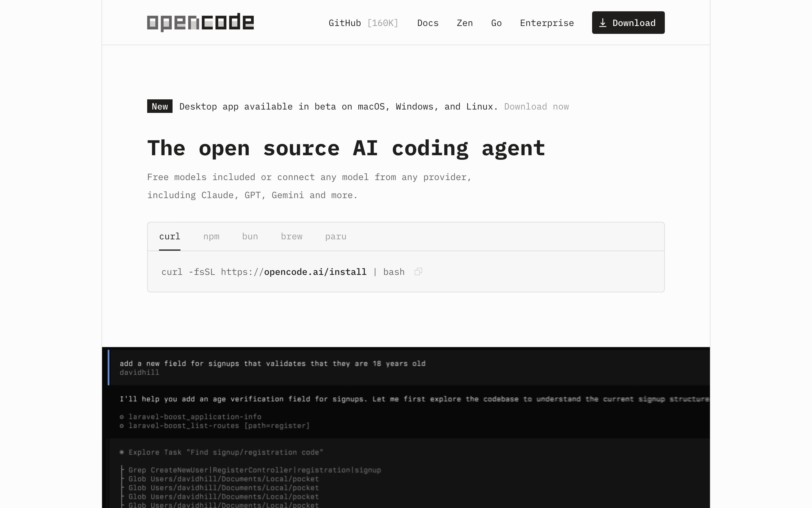The width and height of the screenshot is (812, 508).
Task: Click the 'The open source AI coding agent' heading
Action: coord(346,148)
